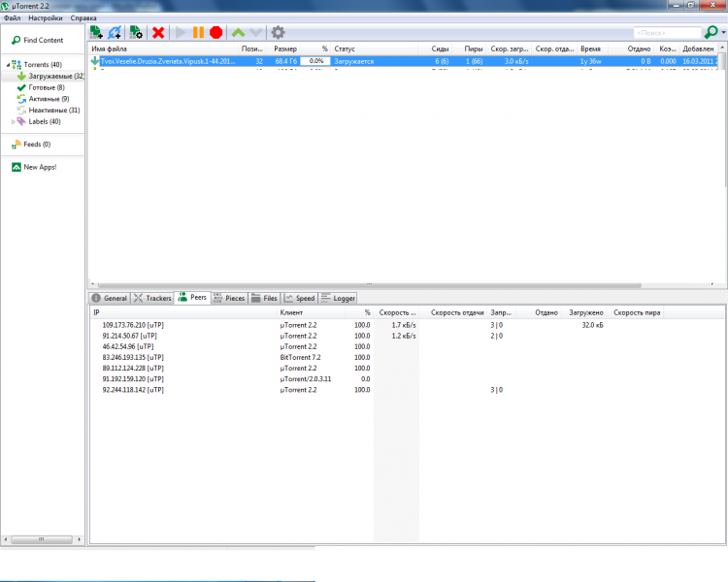Sort peers by Скорость пира header
The height and width of the screenshot is (582, 728).
[x=637, y=312]
